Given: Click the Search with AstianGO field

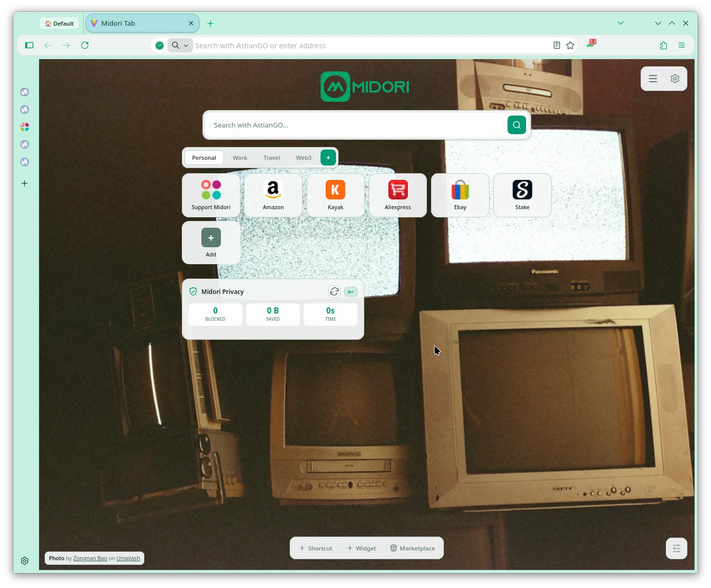Looking at the screenshot, I should click(x=356, y=125).
